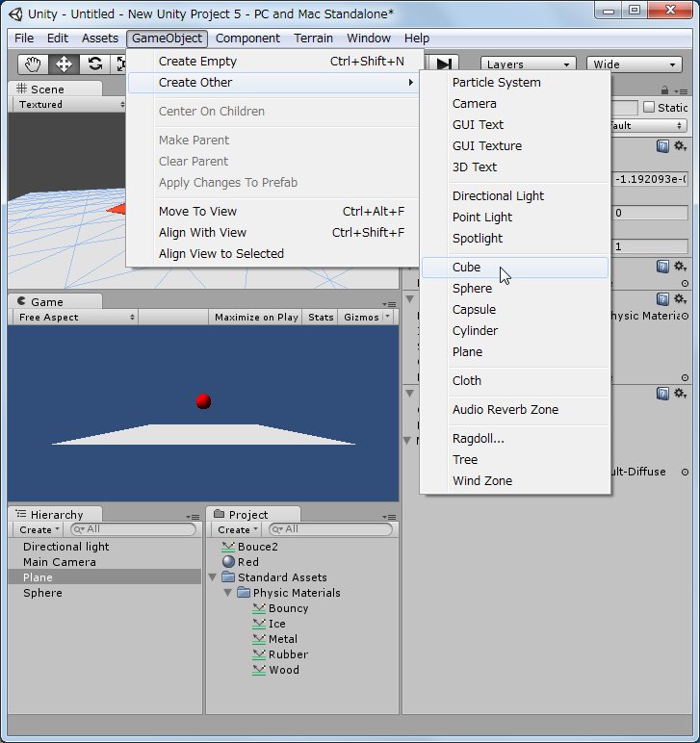Choose Particle System menu entry
The width and height of the screenshot is (700, 743).
tap(515, 83)
